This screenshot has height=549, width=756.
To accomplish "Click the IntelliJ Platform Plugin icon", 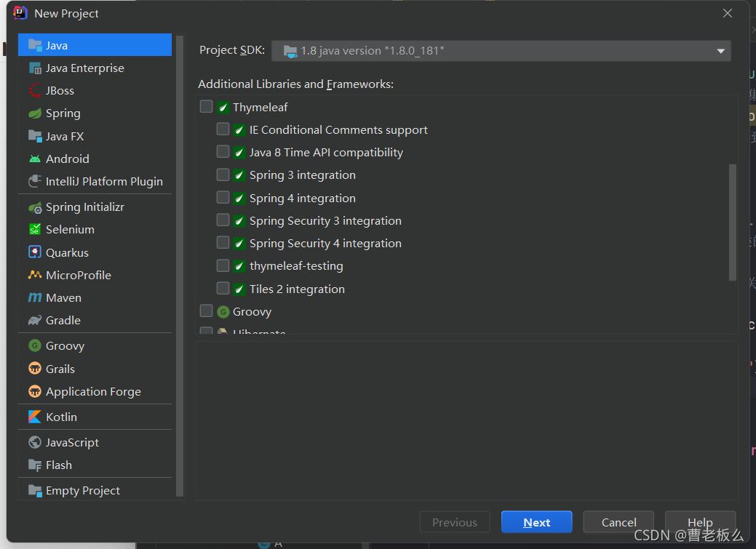I will pyautogui.click(x=35, y=182).
